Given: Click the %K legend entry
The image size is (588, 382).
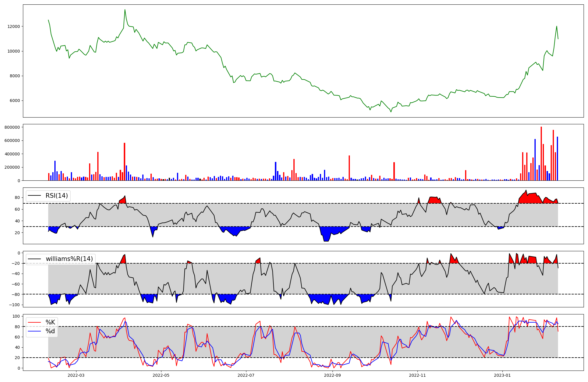Looking at the screenshot, I should point(50,322).
